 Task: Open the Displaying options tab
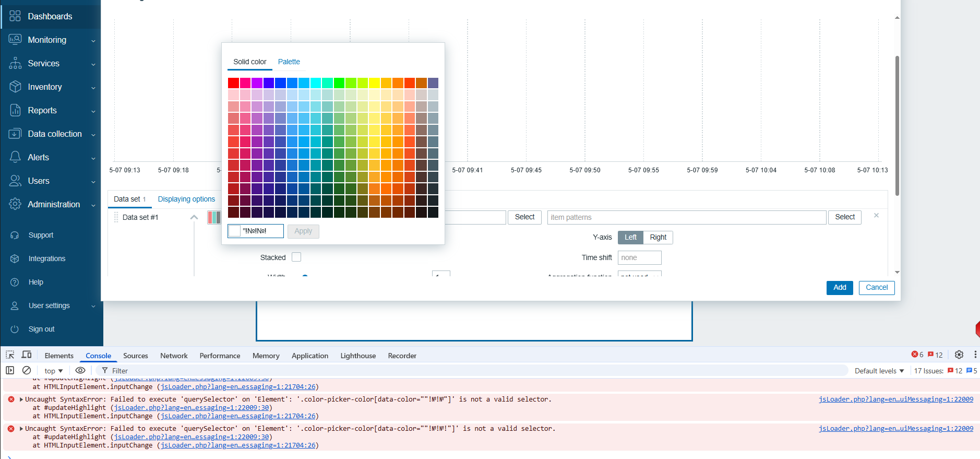[186, 199]
